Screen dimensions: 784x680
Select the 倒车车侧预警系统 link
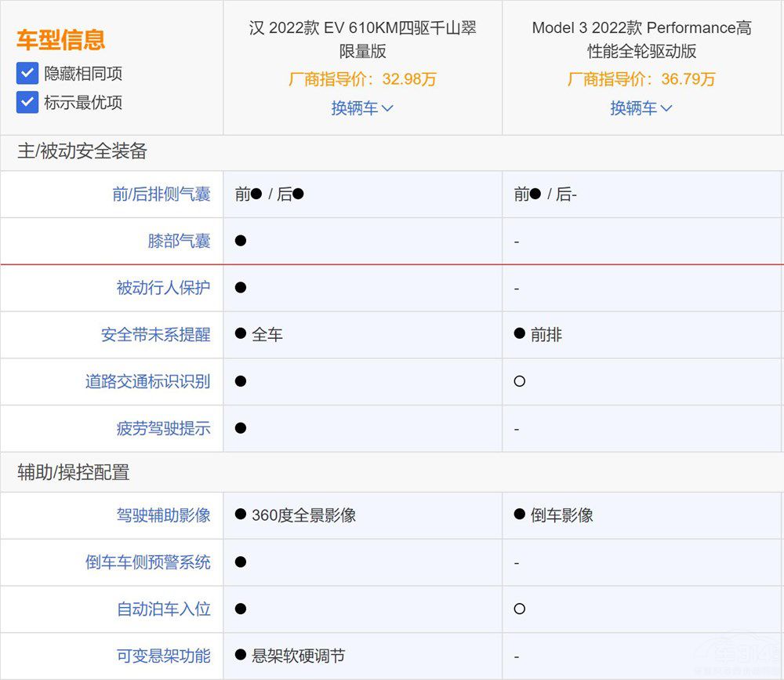(147, 562)
